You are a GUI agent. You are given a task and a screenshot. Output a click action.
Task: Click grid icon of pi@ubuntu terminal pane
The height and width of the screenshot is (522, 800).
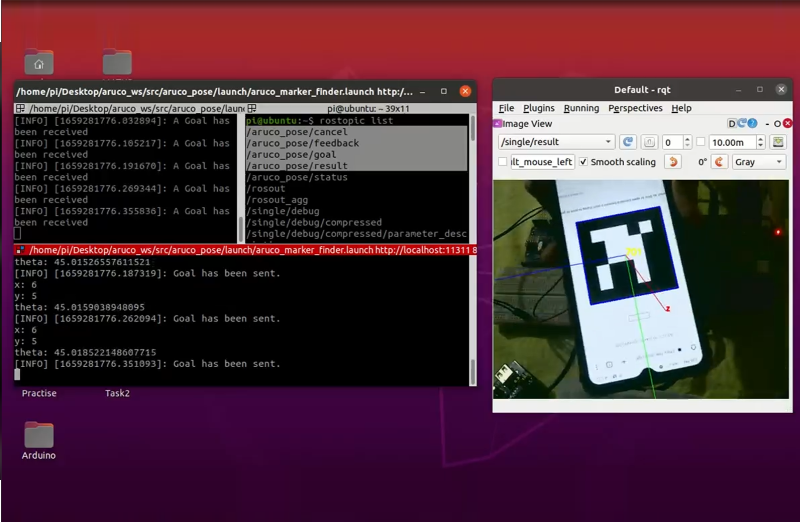coord(252,108)
